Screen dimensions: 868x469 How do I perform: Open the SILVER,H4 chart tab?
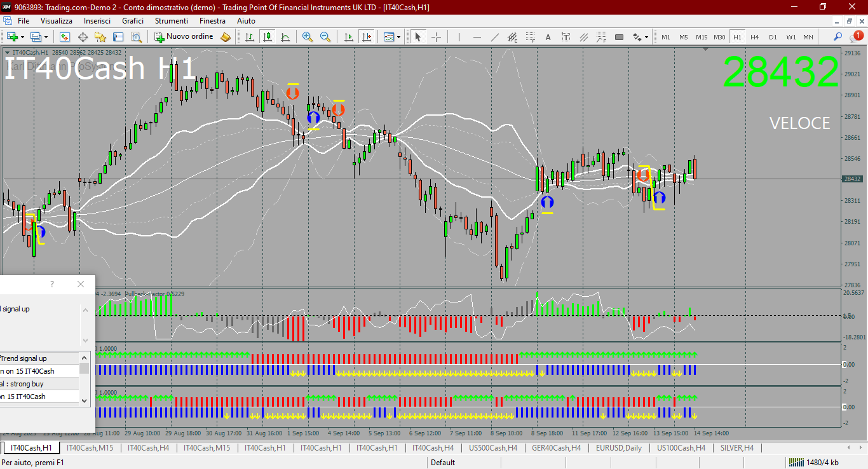[736, 448]
